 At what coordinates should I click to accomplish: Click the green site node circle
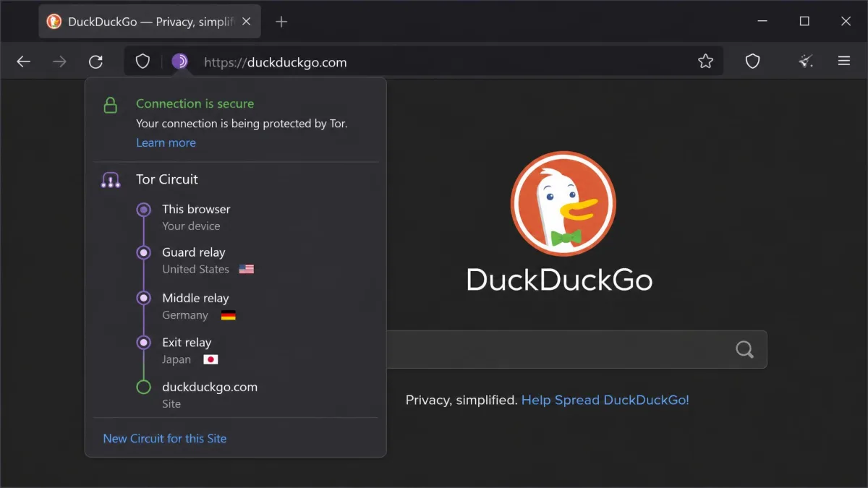144,388
